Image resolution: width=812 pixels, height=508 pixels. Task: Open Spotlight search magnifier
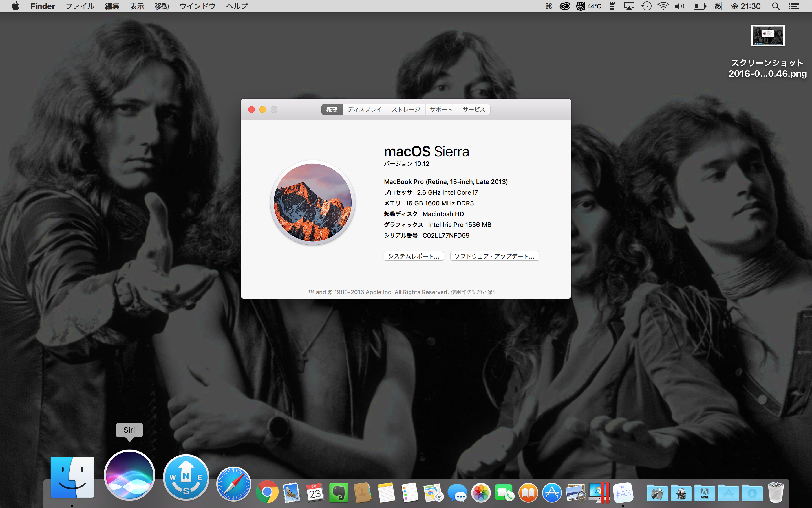tap(776, 6)
